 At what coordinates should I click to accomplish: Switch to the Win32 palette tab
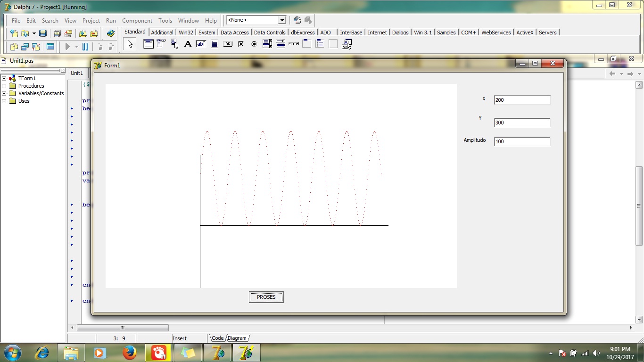point(185,33)
